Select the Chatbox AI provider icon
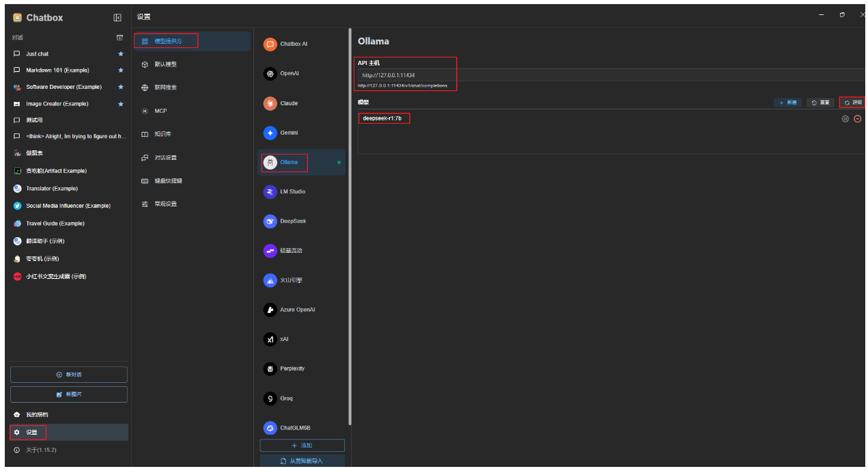Screen dimensions: 868x471 pos(270,44)
